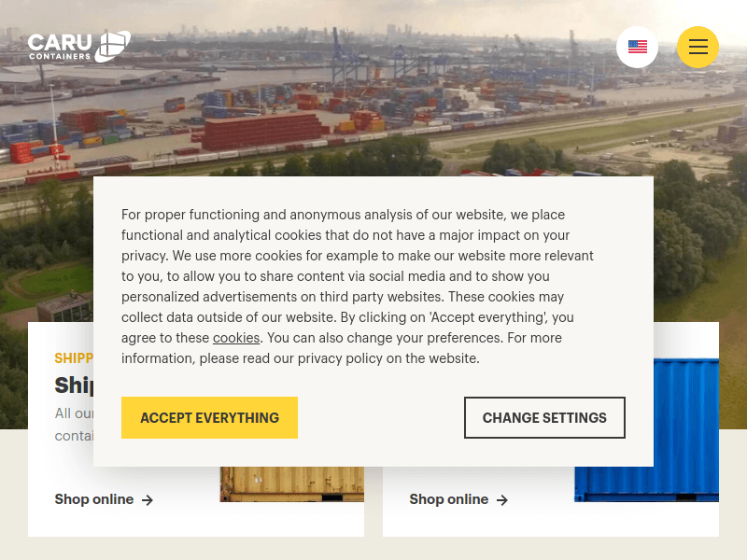Image resolution: width=747 pixels, height=560 pixels.
Task: Follow the underlined cookies link
Action: 235,337
